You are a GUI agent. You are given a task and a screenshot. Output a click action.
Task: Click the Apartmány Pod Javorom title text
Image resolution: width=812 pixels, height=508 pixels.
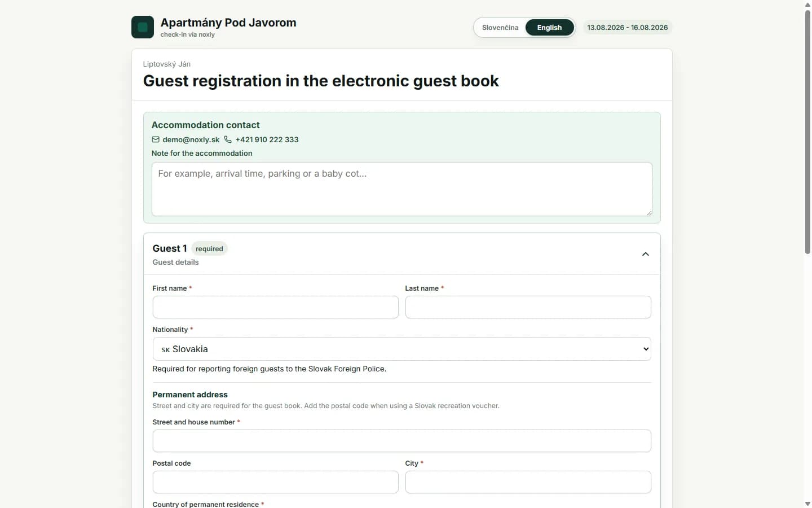[x=228, y=23]
